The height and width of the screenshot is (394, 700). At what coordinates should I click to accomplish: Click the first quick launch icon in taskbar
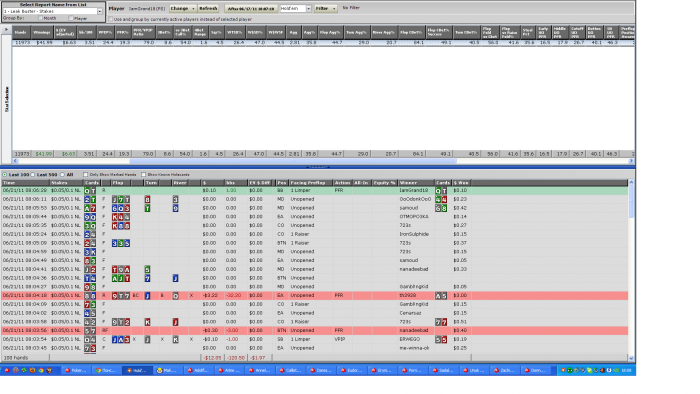point(7,370)
